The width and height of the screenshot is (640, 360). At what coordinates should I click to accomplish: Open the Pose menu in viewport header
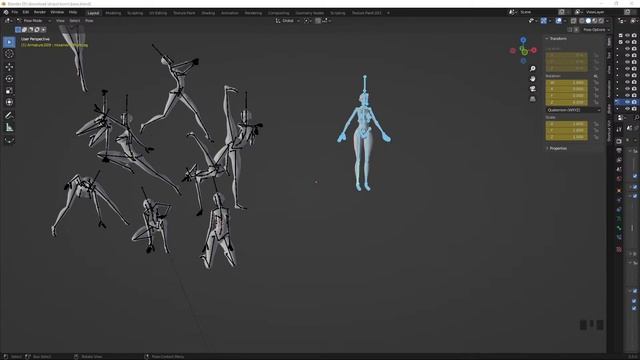pos(89,21)
